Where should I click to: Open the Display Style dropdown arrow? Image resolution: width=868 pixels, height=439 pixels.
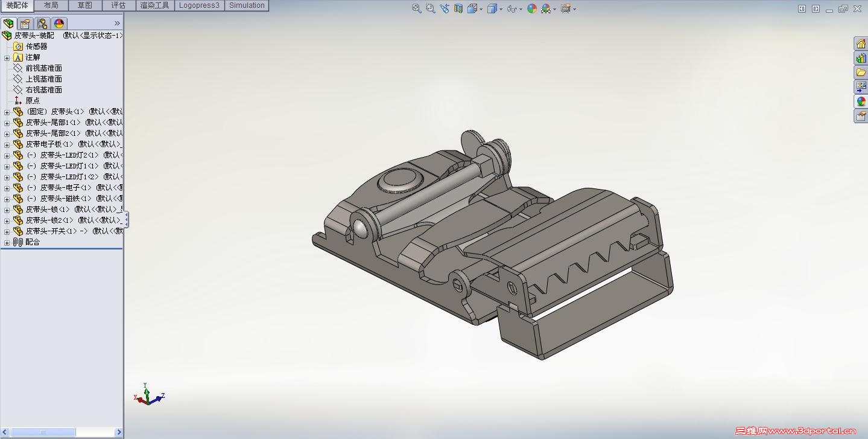pyautogui.click(x=501, y=9)
